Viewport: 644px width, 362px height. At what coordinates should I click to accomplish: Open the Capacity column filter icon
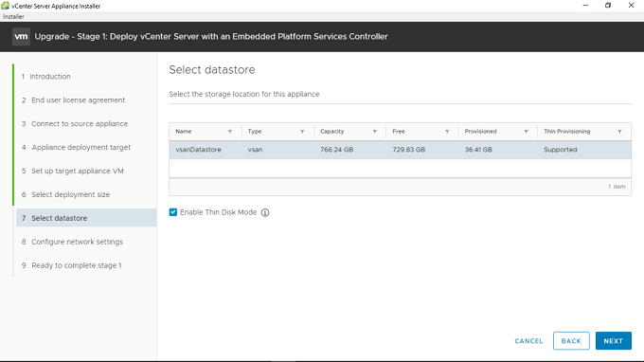[x=375, y=132]
